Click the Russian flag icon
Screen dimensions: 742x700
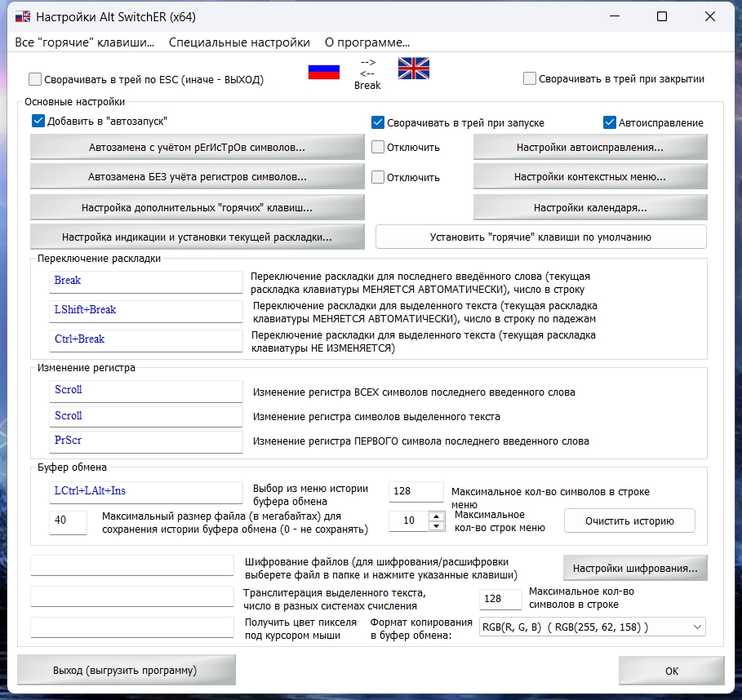[x=324, y=72]
